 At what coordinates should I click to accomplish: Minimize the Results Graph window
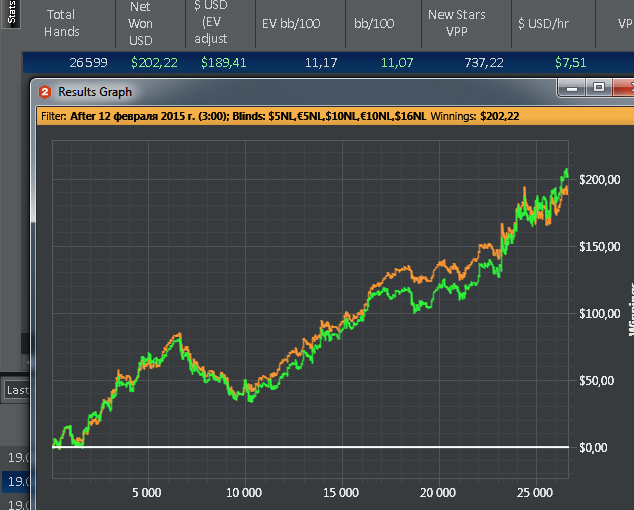pos(571,88)
